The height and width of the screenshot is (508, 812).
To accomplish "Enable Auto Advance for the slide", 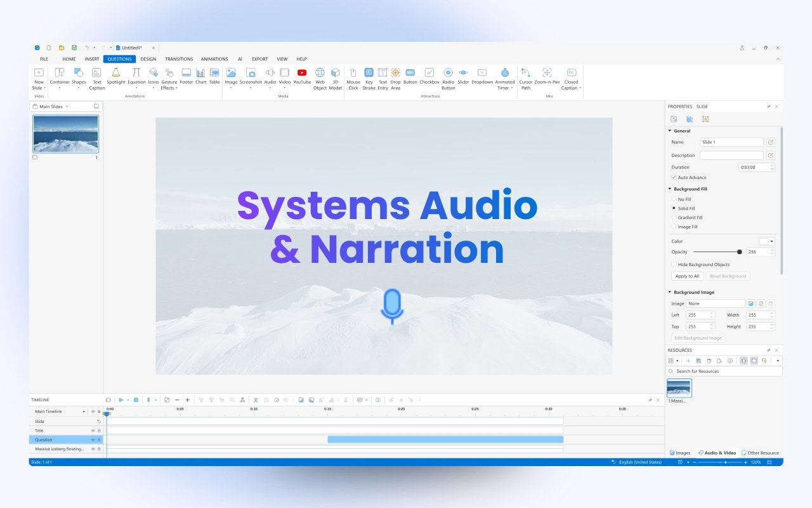I will pos(674,177).
